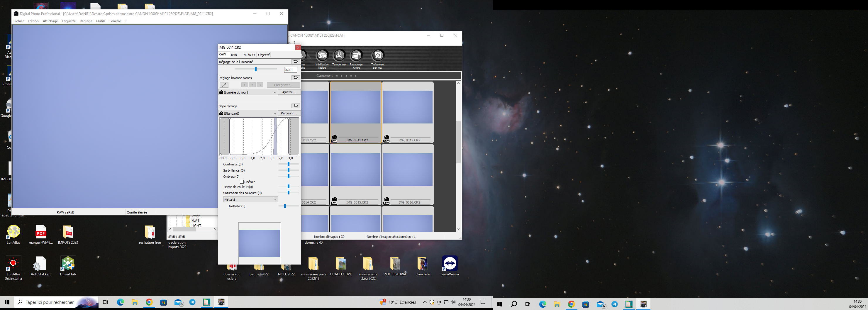This screenshot has height=310, width=868.
Task: Select the RAW tab in tool palette
Action: [x=222, y=55]
